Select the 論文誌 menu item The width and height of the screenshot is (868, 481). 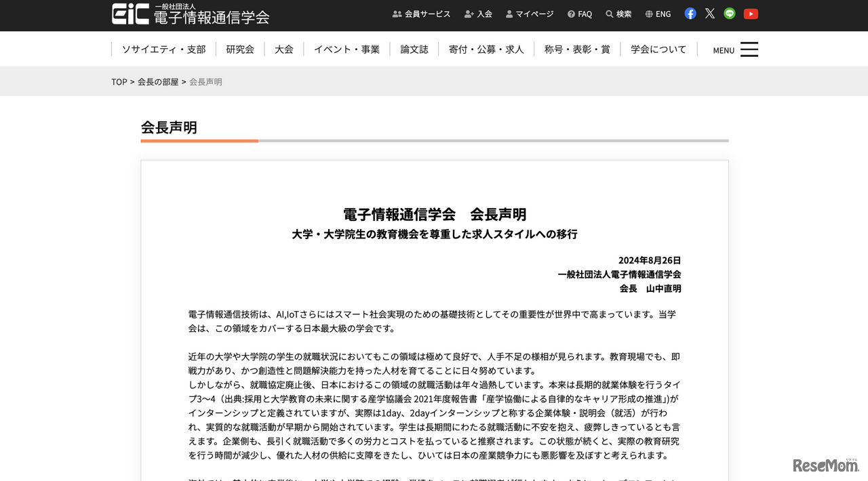[414, 49]
